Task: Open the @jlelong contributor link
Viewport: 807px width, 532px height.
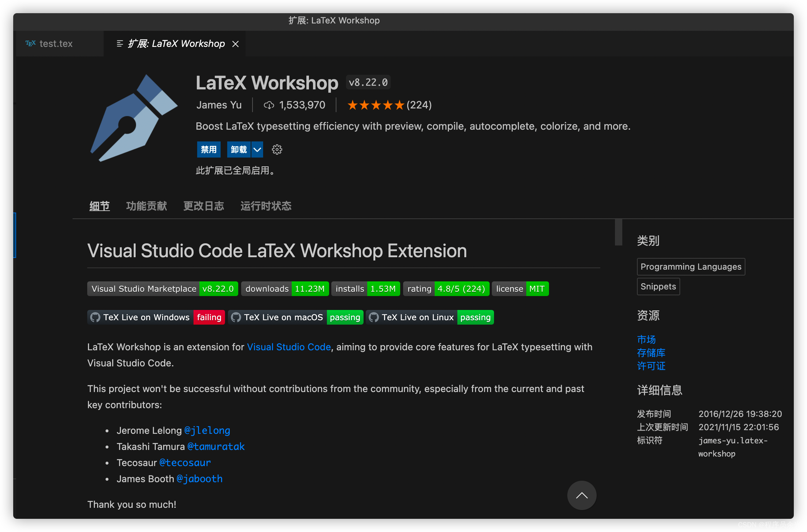Action: point(207,431)
